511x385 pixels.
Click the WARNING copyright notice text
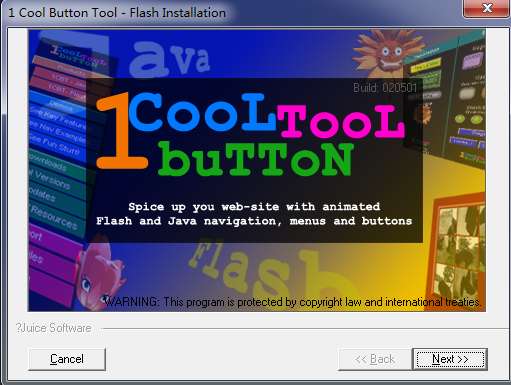point(292,302)
